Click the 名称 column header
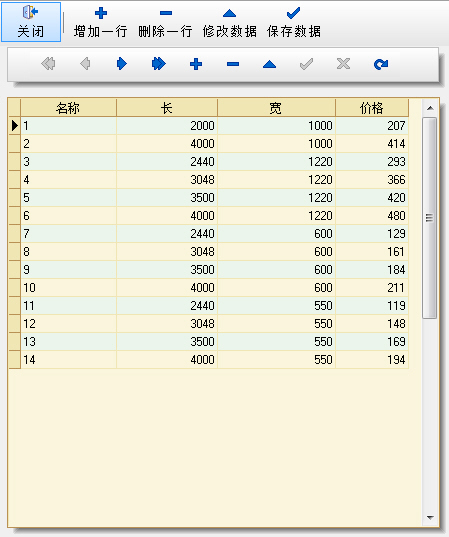The height and width of the screenshot is (537, 449). point(68,108)
